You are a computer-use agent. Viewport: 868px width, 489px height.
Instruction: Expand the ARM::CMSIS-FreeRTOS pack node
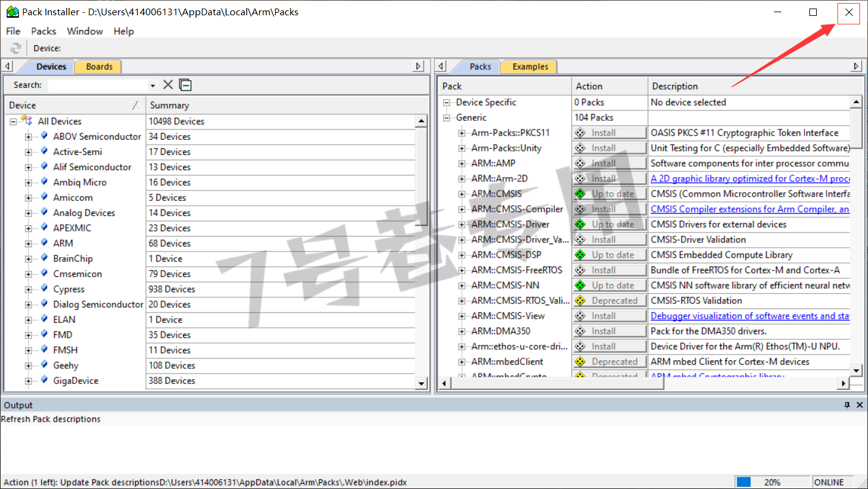point(462,270)
